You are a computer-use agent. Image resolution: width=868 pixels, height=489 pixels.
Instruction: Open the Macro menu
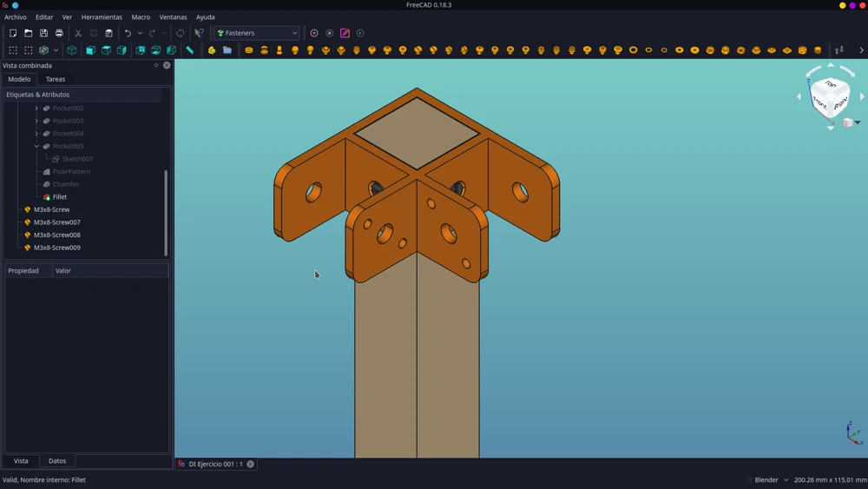(141, 17)
